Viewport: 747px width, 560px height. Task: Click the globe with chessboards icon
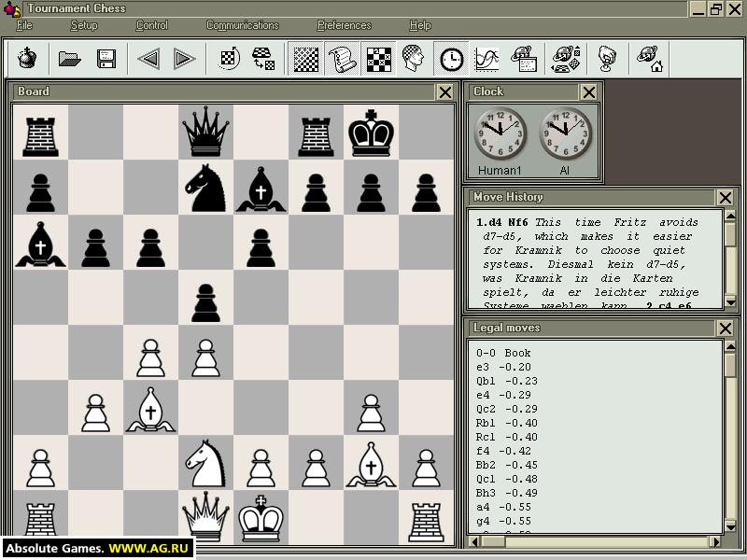(566, 59)
